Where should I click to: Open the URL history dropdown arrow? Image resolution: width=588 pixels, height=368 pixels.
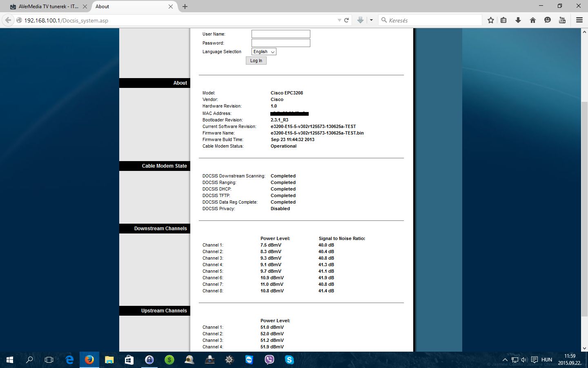point(339,20)
